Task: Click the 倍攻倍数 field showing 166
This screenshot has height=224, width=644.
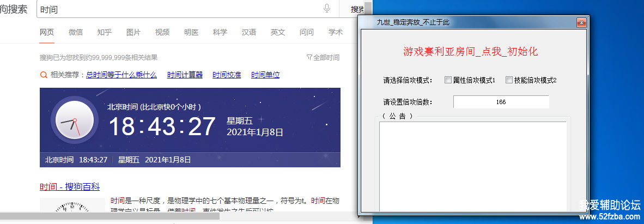Action: pyautogui.click(x=501, y=102)
